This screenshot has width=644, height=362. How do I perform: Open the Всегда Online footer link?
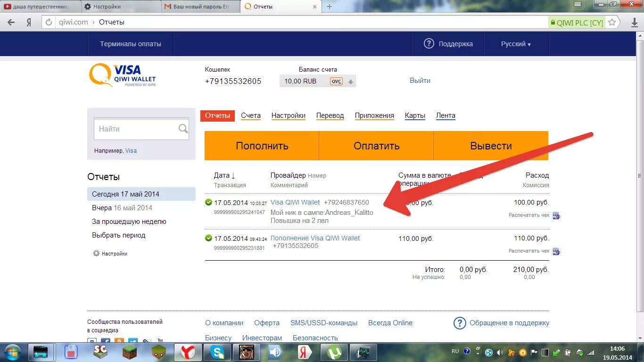point(390,323)
